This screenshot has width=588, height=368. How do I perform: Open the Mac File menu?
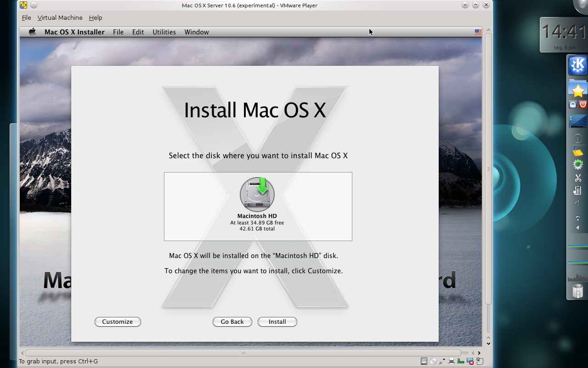(118, 32)
